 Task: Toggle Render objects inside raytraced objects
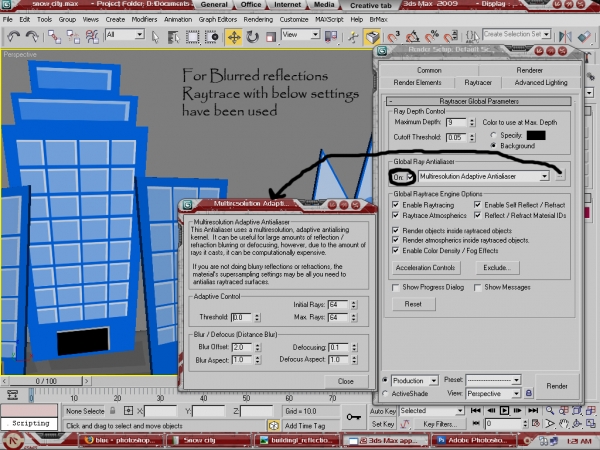396,230
